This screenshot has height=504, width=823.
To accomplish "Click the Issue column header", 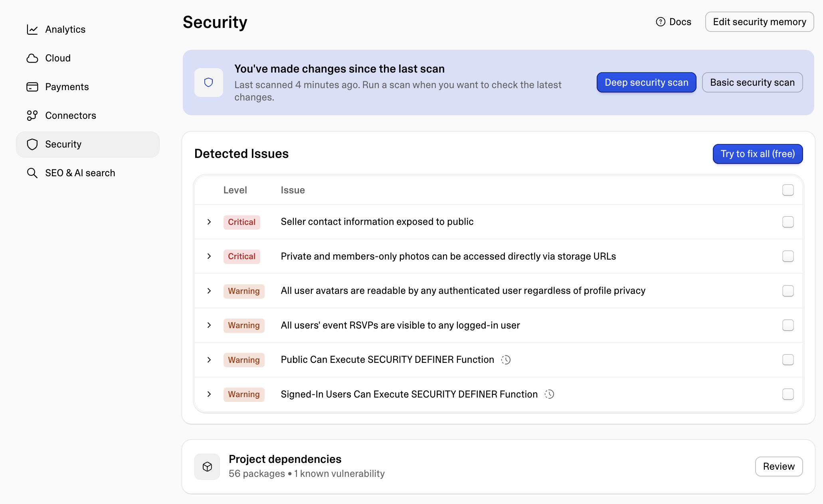I will [x=293, y=190].
